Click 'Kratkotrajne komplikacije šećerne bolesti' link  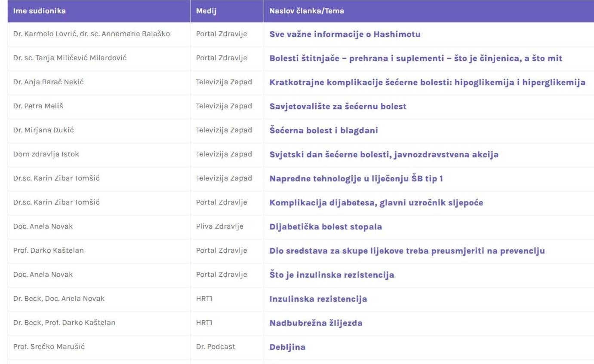pos(427,83)
